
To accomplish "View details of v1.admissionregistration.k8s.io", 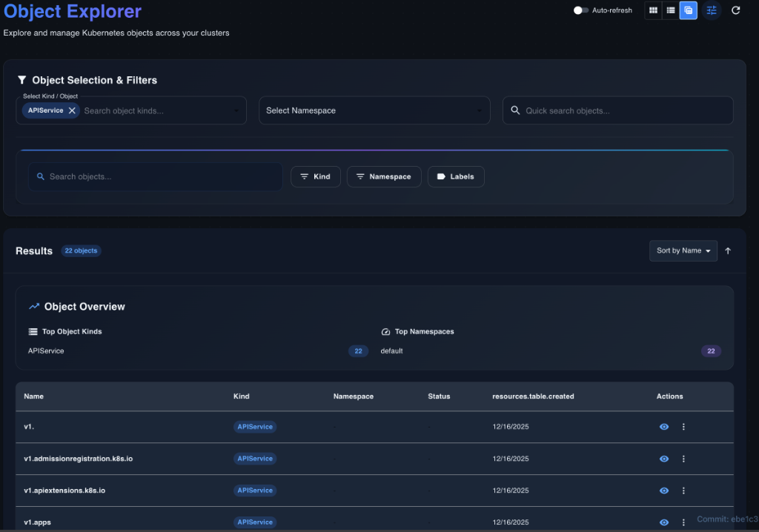I will [x=664, y=459].
